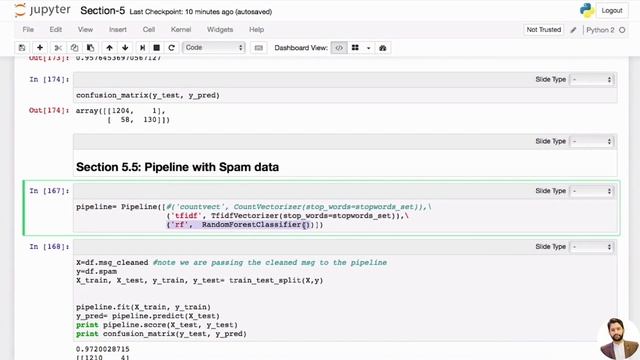Switch to notebook code view in Dashboard View
Viewport: 640px width, 360px height.
[339, 48]
